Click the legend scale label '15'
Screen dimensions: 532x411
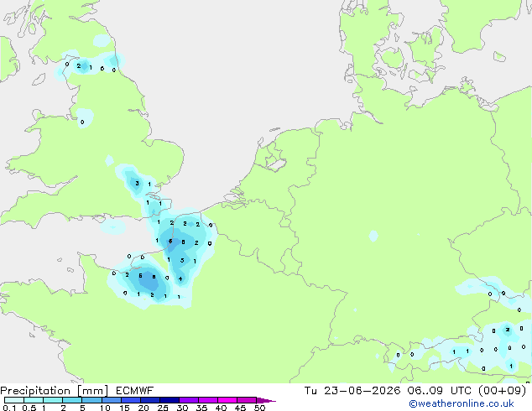124,408
